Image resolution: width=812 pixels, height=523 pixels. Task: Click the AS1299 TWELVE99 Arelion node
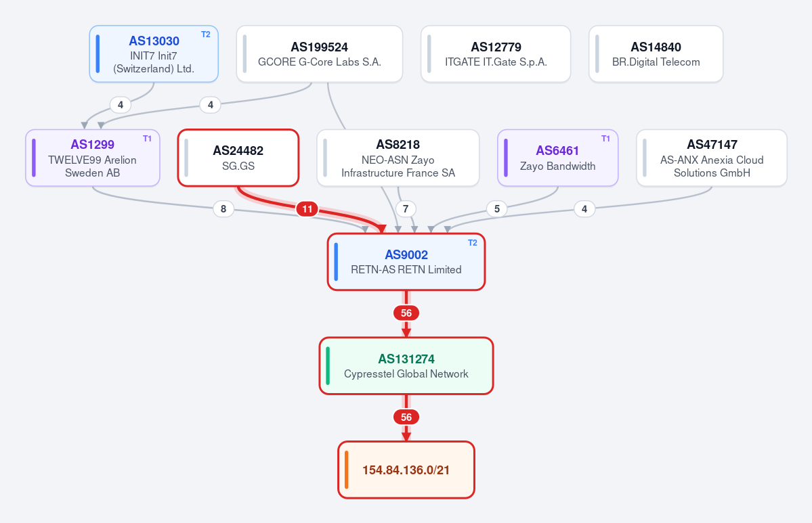(93, 158)
